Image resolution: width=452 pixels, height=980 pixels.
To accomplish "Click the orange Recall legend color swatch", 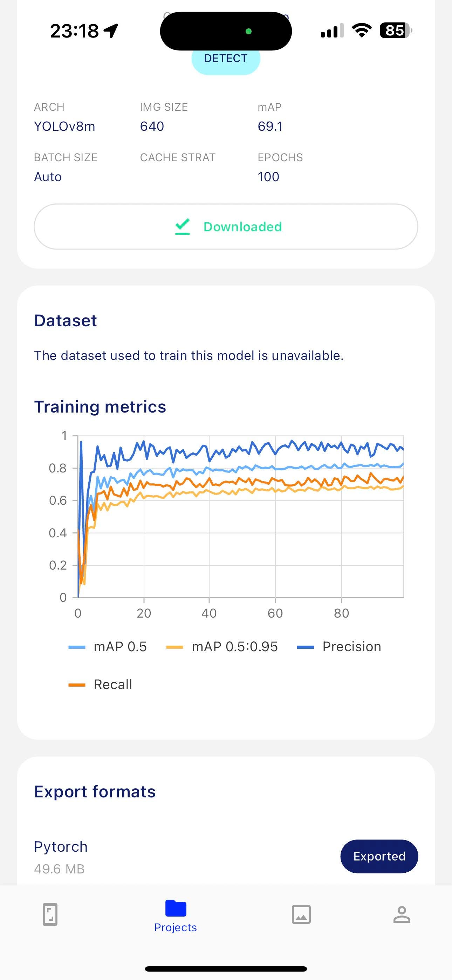I will point(76,685).
